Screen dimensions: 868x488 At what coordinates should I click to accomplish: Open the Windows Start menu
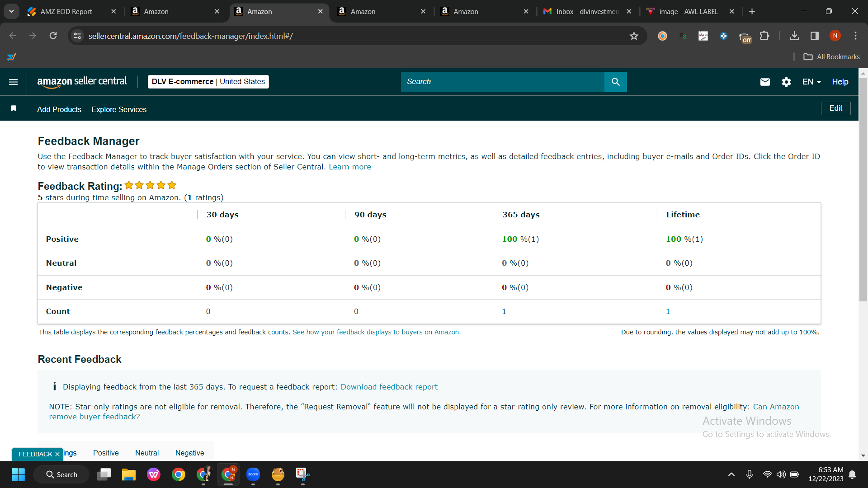pos(18,474)
